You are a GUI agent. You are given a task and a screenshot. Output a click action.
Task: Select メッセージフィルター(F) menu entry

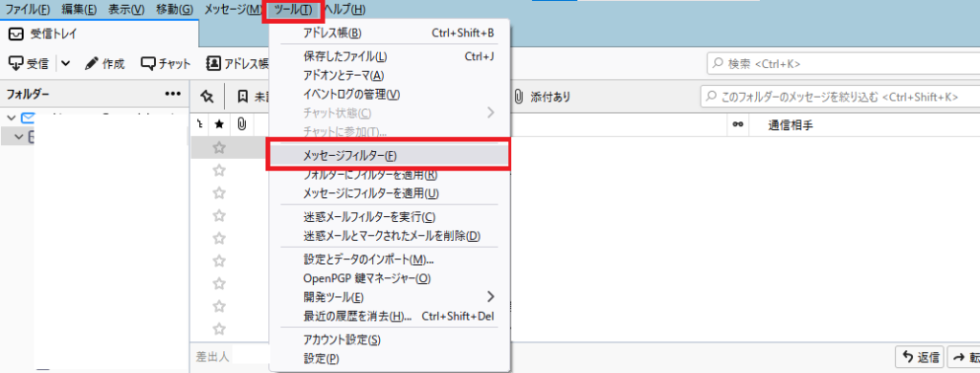(x=390, y=155)
